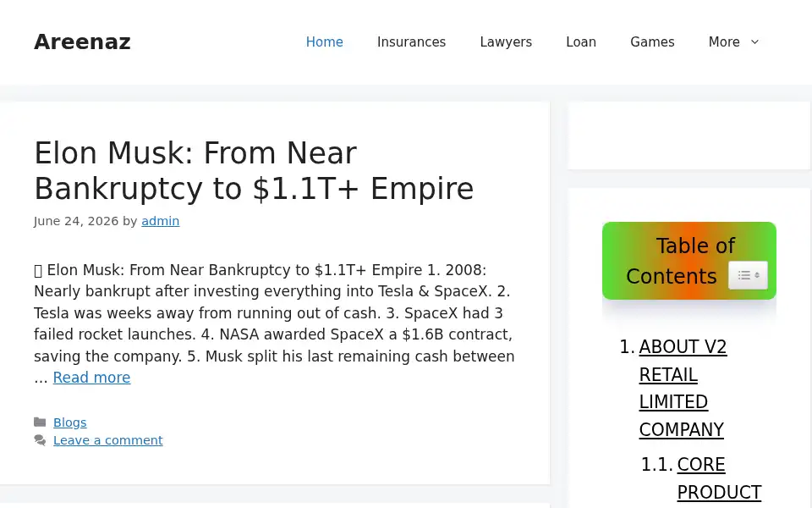
Task: Jump to ABOUT V2 RETAIL LIMITED COMPANY section
Action: click(683, 388)
